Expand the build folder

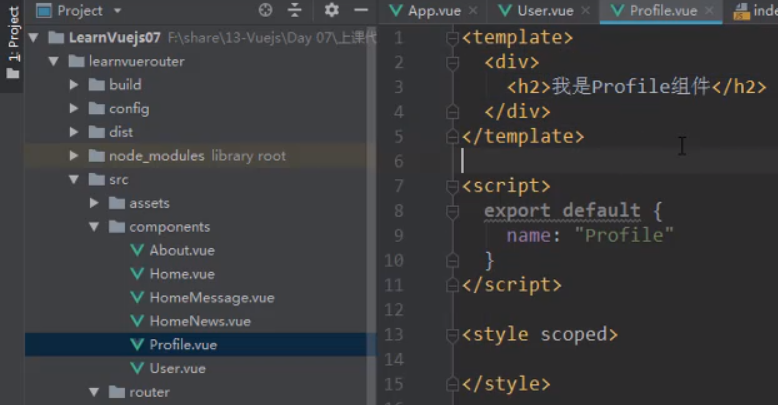pyautogui.click(x=74, y=85)
